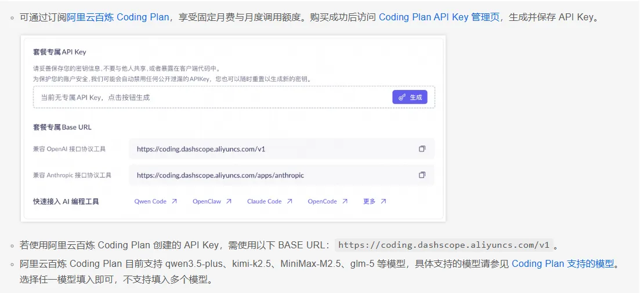Screen dimensions: 644x293
Task: Click the arrow icon beside 更多
Action: 383,201
